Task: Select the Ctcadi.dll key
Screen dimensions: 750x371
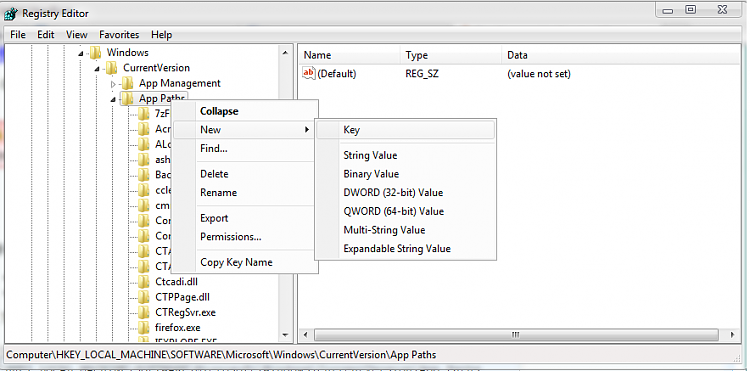Action: click(x=176, y=282)
